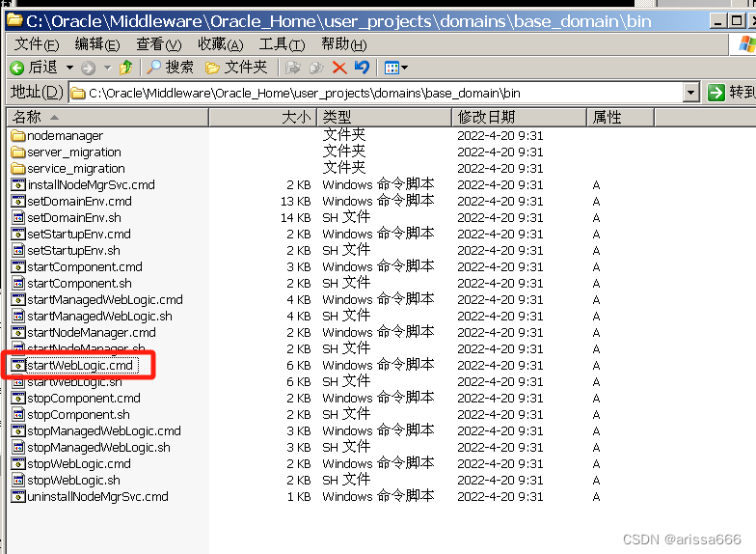This screenshot has height=554, width=756.
Task: Click the Copy To toolbar icon
Action: click(316, 68)
